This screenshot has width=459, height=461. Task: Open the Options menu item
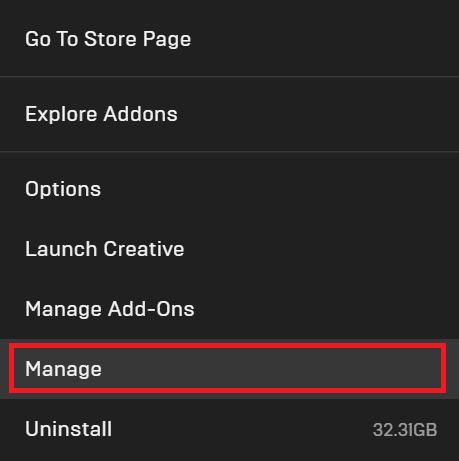pyautogui.click(x=229, y=189)
